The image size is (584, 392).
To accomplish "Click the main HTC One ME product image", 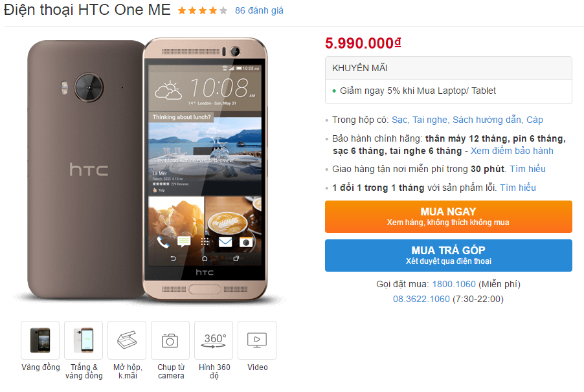I will [x=148, y=169].
